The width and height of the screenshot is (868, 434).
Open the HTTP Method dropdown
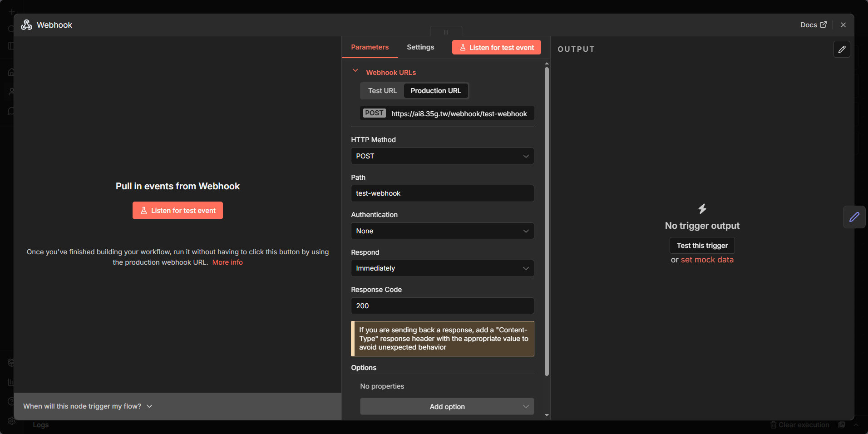coord(442,156)
